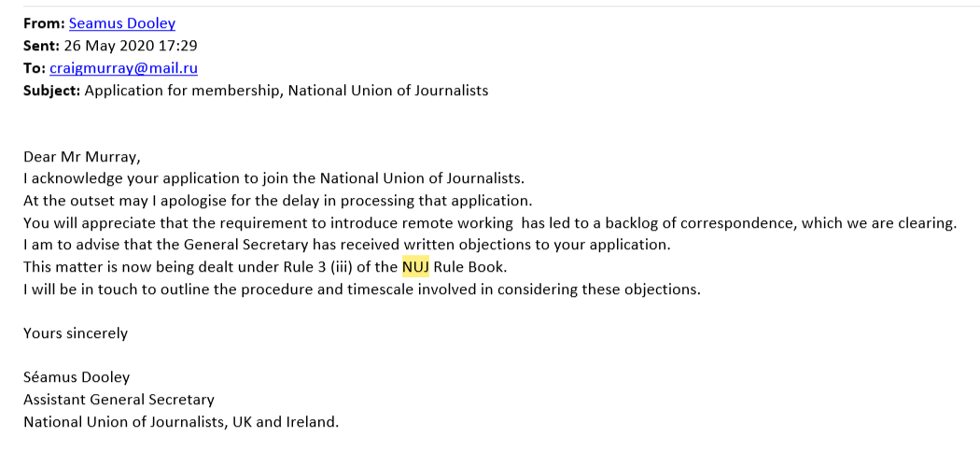Screen dimensions: 980x465
Task: Click the line I will be in touch
Action: [362, 289]
